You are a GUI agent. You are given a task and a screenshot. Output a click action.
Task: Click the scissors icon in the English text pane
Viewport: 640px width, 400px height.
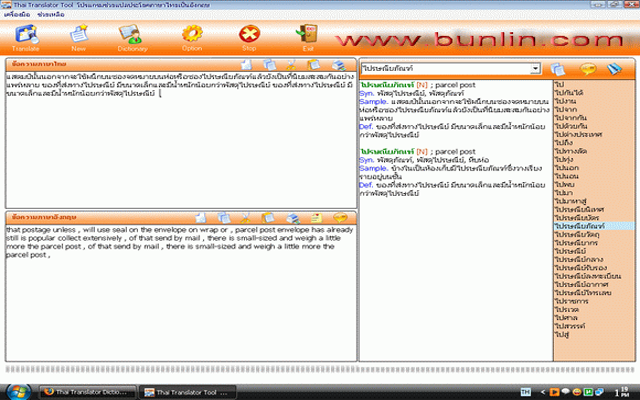coord(245,218)
